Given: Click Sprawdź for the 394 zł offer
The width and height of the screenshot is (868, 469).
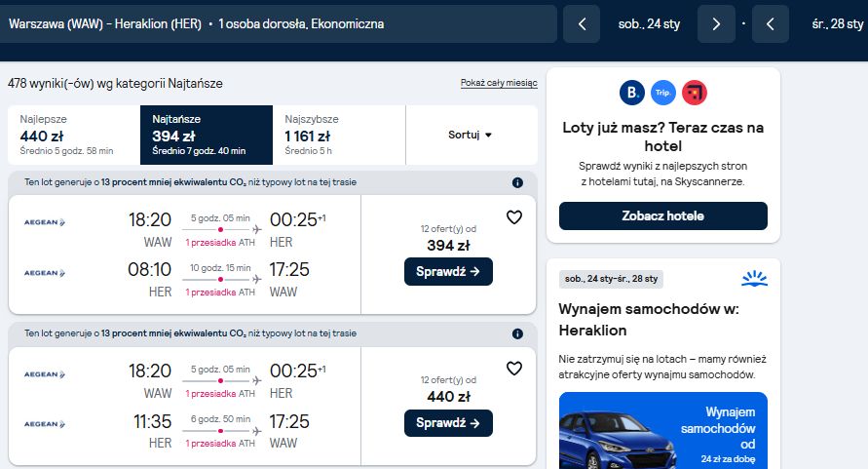Looking at the screenshot, I should [x=448, y=272].
